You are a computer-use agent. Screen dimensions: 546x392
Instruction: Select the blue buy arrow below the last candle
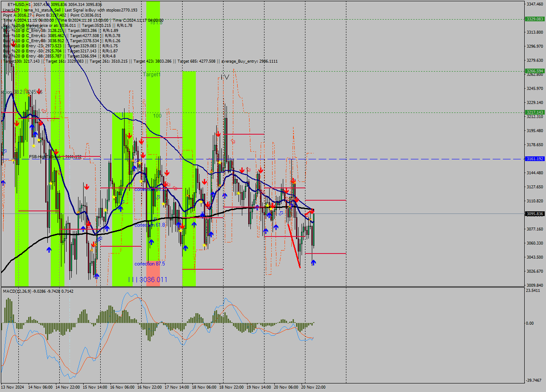(314, 261)
